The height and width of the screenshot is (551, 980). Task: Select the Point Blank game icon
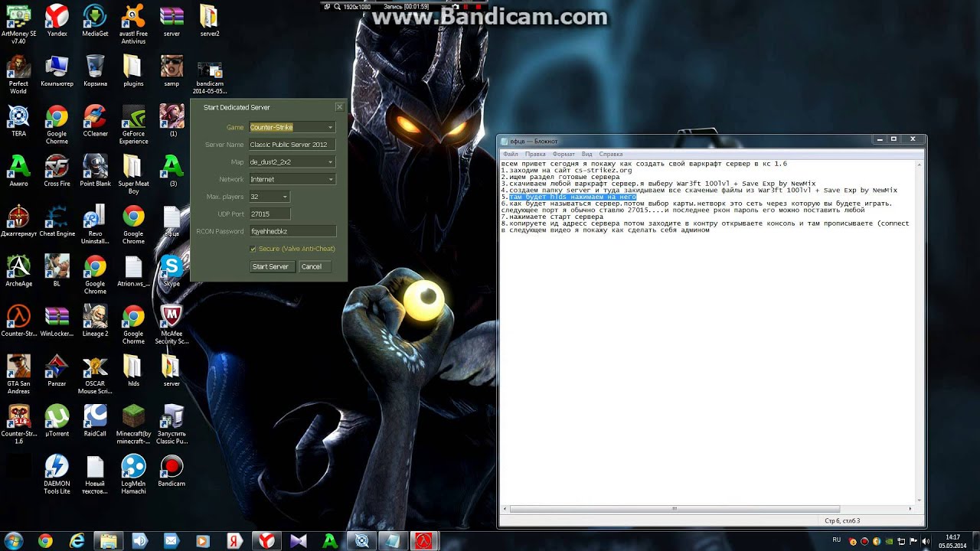pyautogui.click(x=95, y=171)
